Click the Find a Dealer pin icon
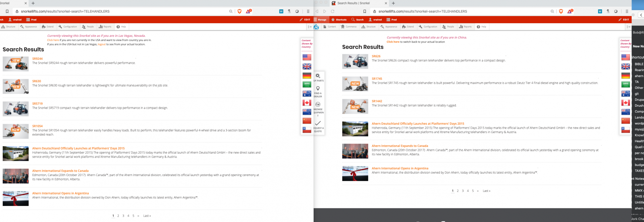644x222 pixels. [318, 89]
